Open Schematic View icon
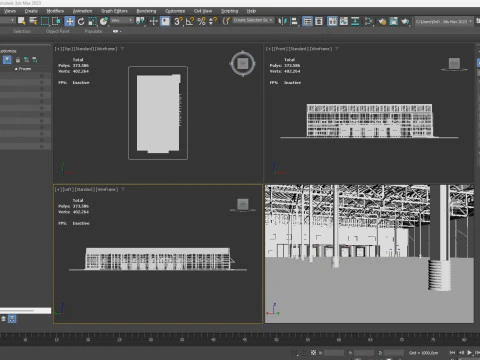The width and height of the screenshot is (480, 360). coord(355,21)
